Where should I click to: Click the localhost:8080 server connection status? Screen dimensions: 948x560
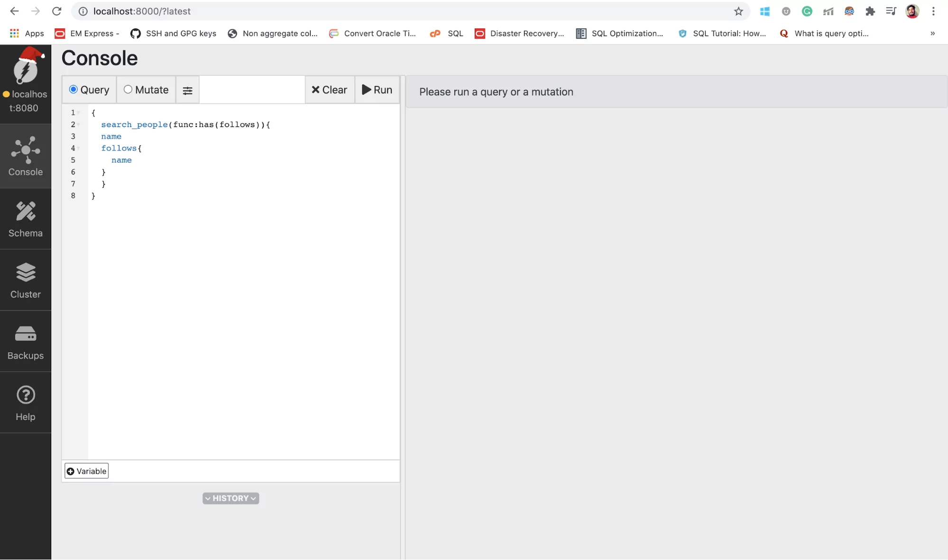26,101
